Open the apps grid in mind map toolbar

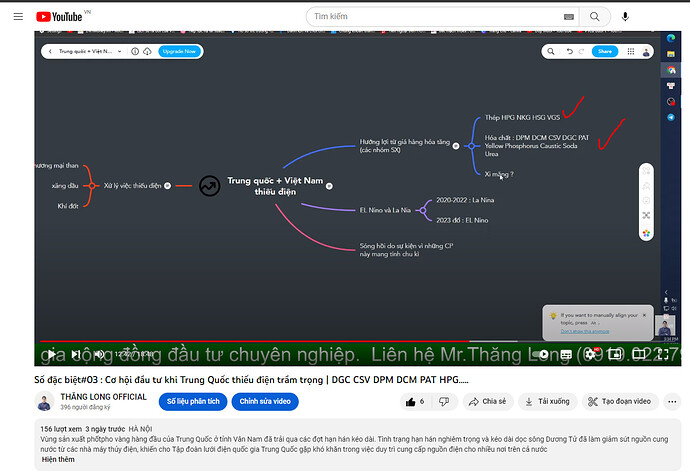[x=631, y=52]
